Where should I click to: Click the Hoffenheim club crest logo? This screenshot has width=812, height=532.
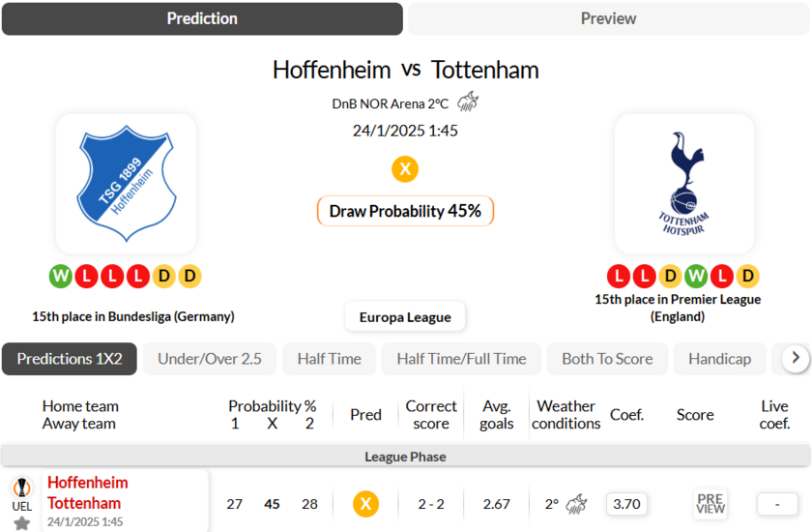(x=126, y=184)
